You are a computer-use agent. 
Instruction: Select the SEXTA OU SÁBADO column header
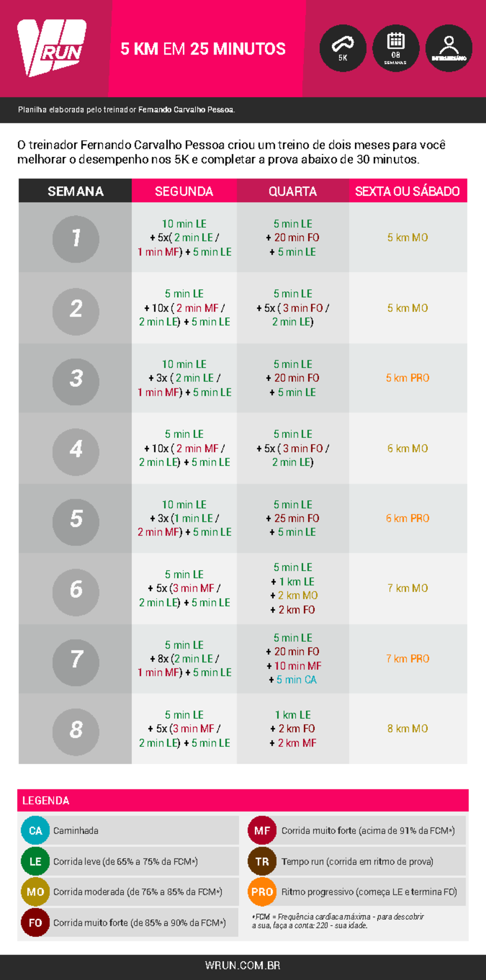[x=407, y=191]
